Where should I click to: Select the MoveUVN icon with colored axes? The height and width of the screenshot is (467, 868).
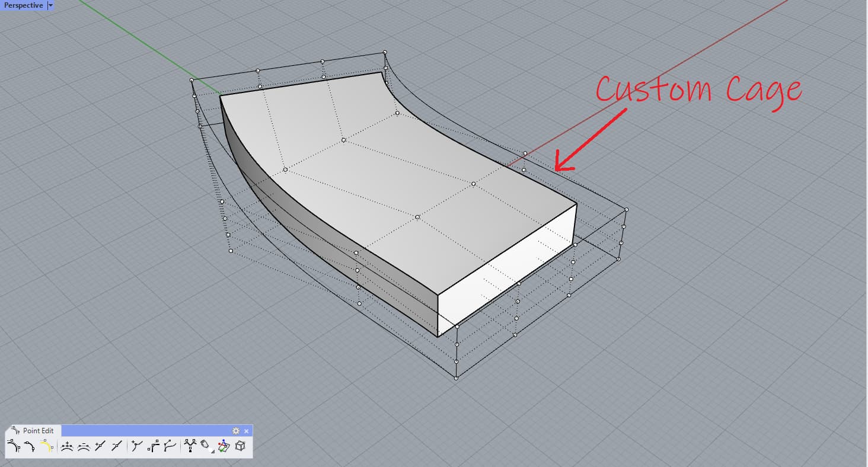(x=224, y=446)
